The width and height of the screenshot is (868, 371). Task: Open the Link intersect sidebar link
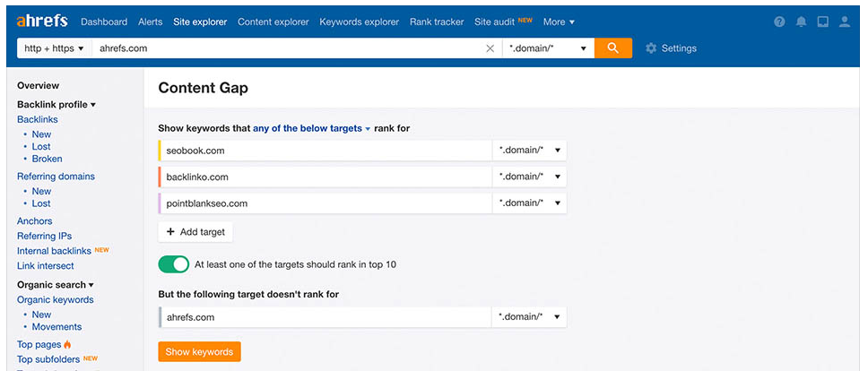pos(46,266)
